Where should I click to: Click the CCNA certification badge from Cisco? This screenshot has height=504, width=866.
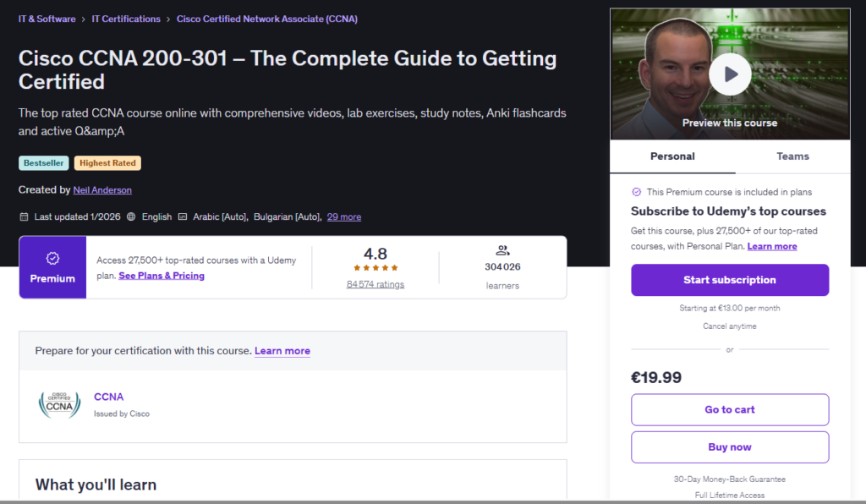point(58,403)
